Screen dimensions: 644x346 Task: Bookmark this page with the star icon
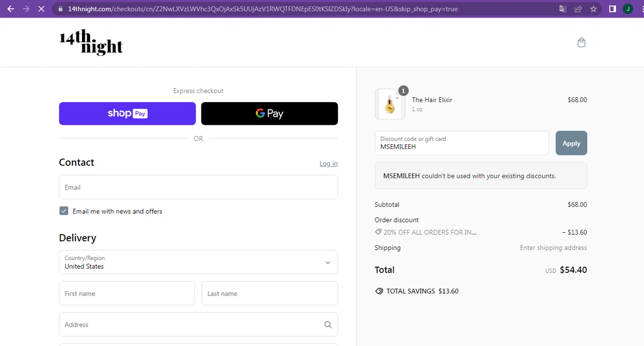(x=593, y=9)
